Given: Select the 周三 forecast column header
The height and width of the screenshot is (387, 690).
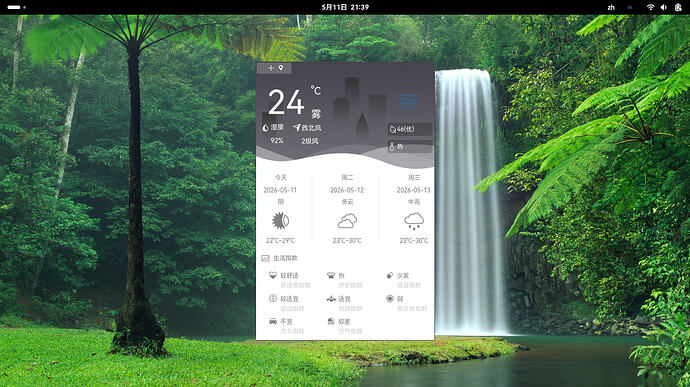Looking at the screenshot, I should pyautogui.click(x=414, y=177).
